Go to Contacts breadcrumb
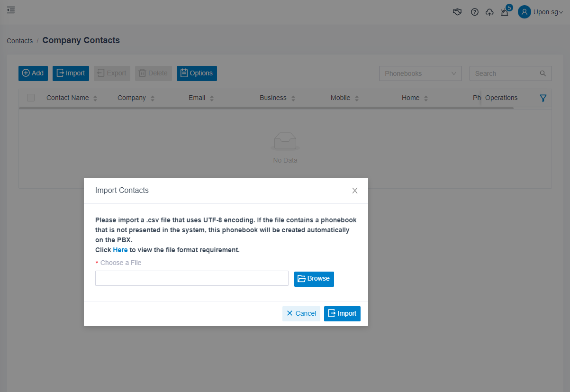 click(x=19, y=41)
